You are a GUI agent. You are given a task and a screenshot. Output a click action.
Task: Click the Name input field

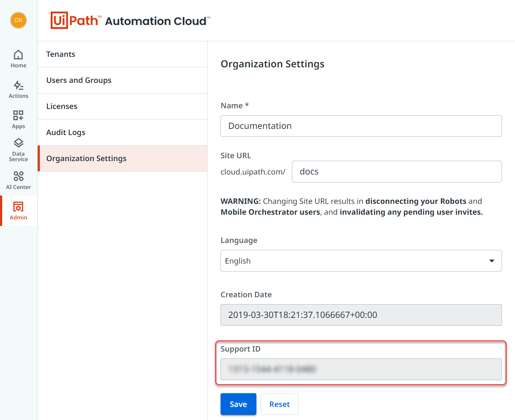[361, 126]
